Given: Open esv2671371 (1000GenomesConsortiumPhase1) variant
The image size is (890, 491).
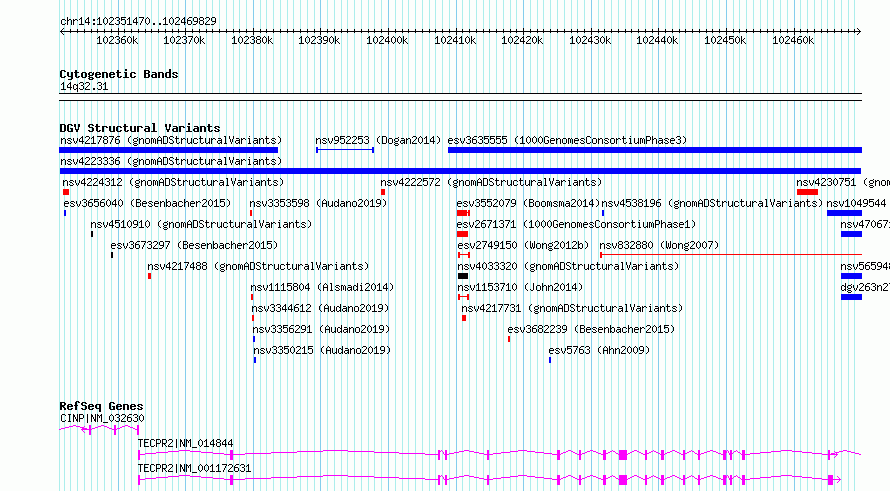Looking at the screenshot, I should tap(576, 224).
